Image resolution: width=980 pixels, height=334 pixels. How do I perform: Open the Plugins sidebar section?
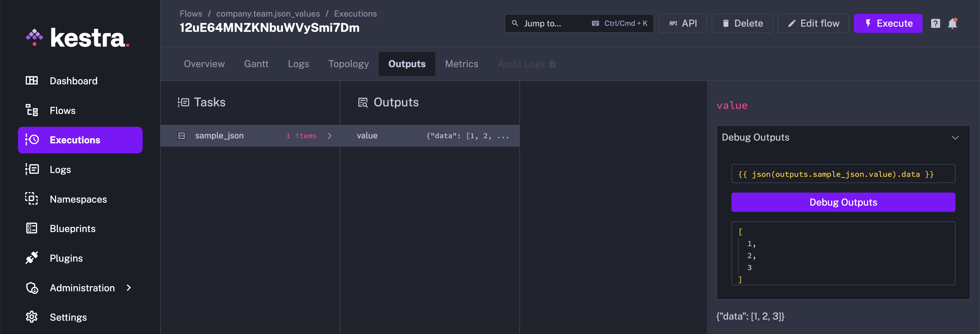(x=66, y=258)
